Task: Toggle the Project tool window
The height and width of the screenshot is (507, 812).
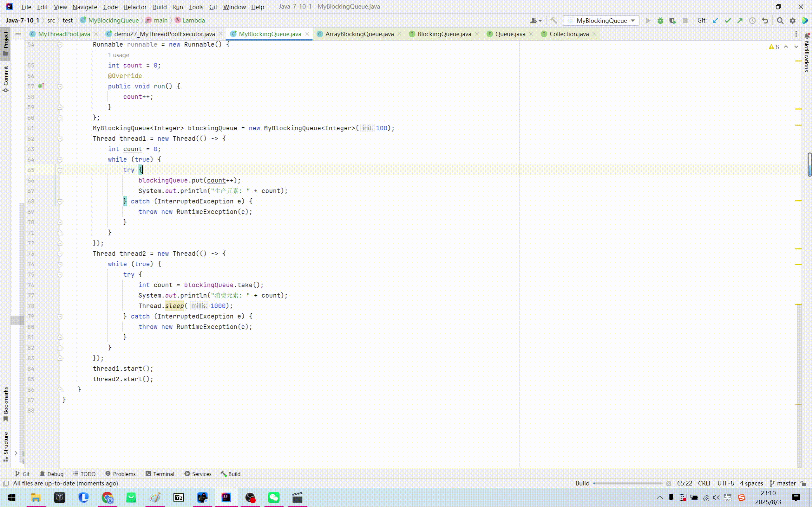Action: (6, 44)
